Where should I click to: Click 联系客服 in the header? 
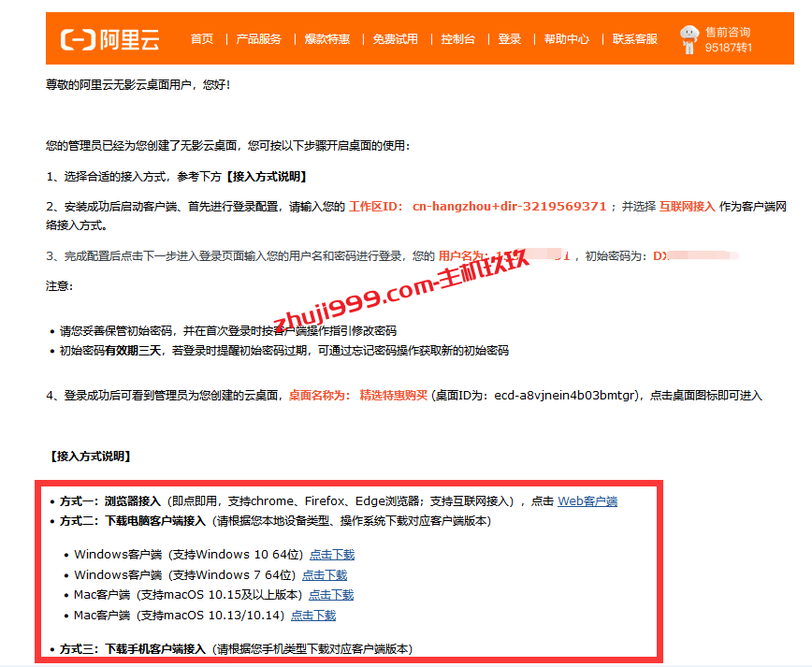(x=635, y=39)
